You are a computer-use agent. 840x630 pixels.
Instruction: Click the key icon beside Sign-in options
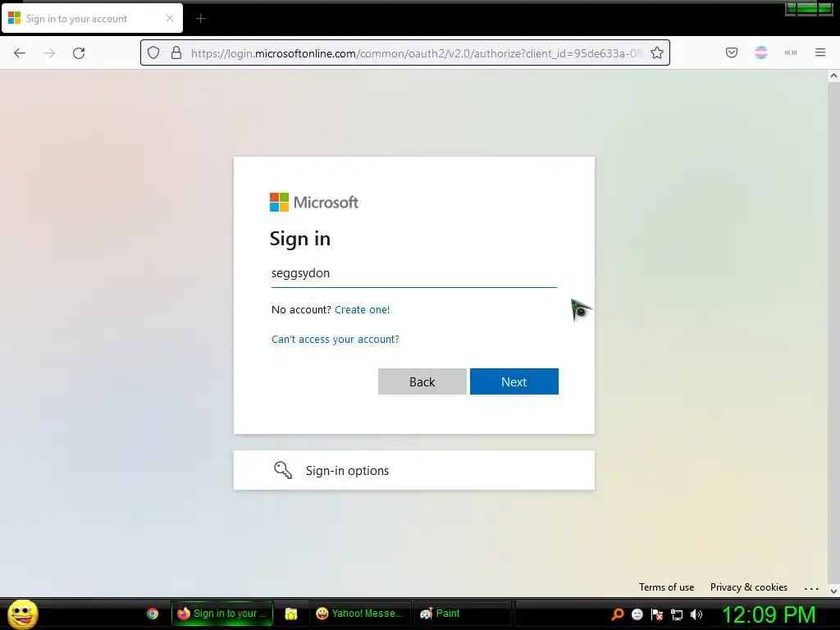(283, 470)
